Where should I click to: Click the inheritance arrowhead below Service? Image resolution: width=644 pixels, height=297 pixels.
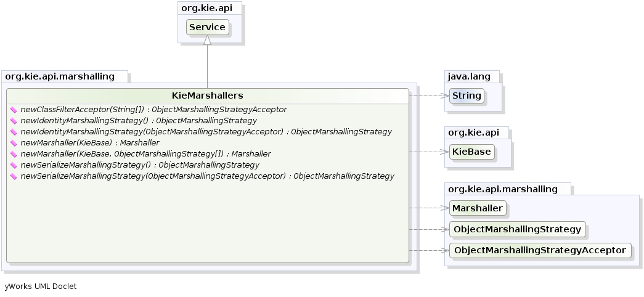208,40
